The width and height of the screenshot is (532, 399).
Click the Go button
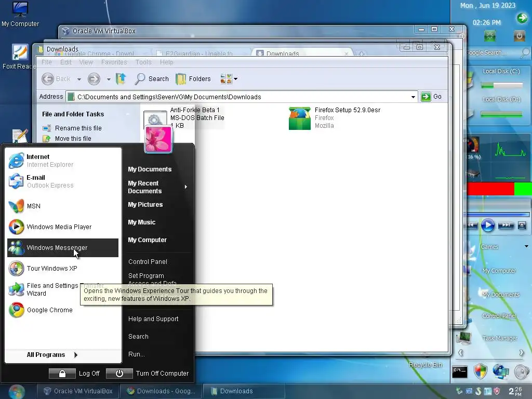click(x=431, y=97)
